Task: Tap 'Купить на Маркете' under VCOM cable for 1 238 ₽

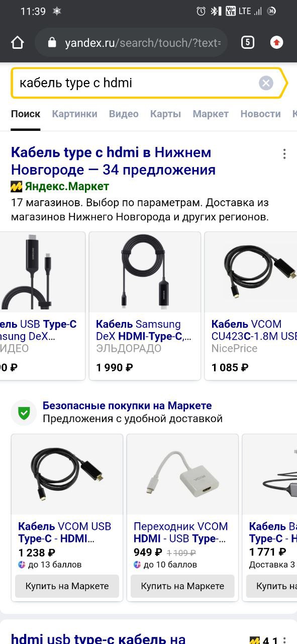Action: coord(67,586)
